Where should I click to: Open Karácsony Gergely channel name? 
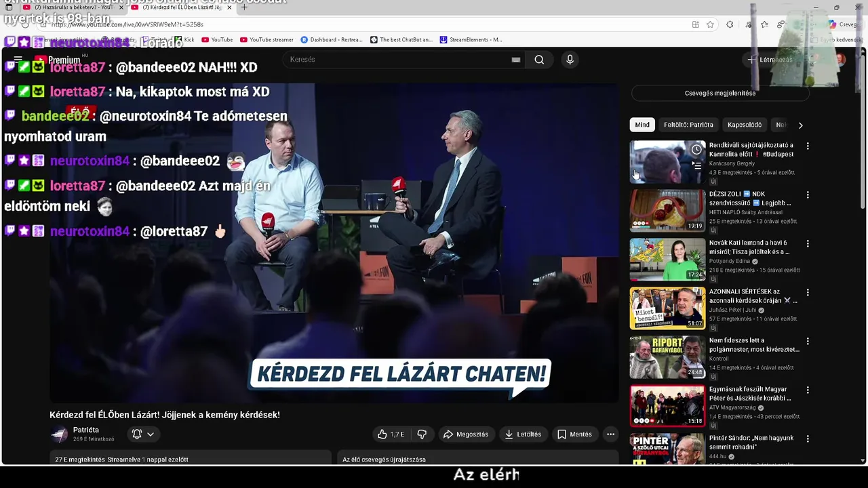[x=732, y=163]
